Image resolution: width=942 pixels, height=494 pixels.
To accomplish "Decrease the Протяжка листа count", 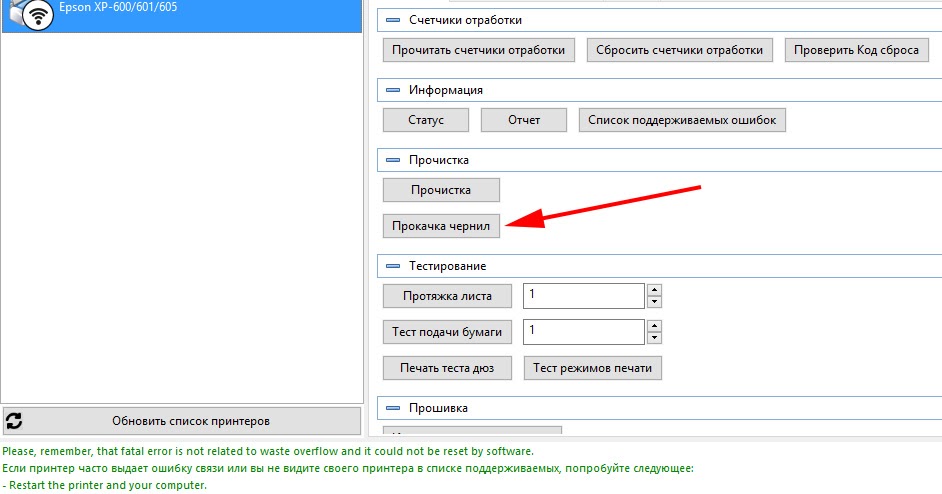I will pyautogui.click(x=654, y=302).
